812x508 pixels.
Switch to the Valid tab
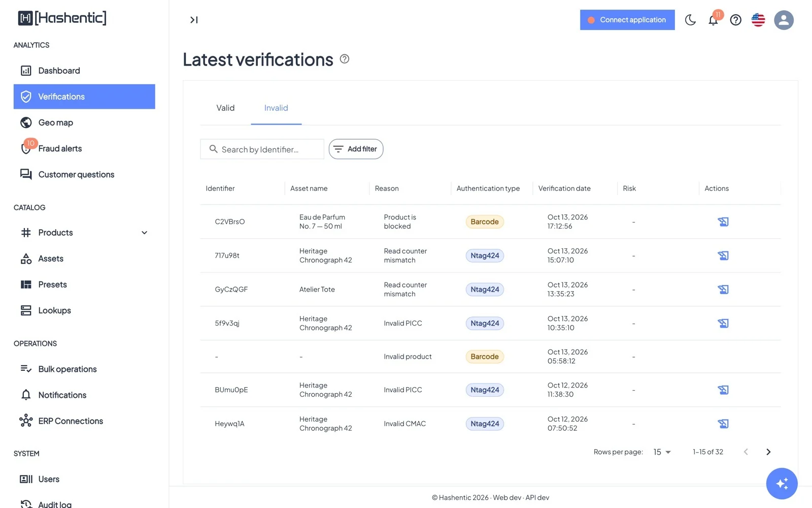tap(225, 108)
